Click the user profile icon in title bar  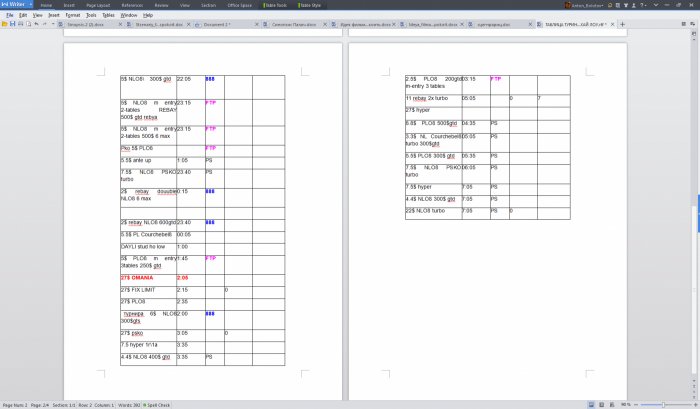[633, 5]
